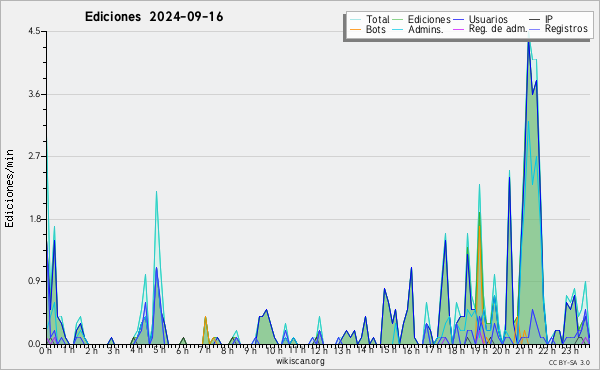Click the y-axis label '0.9'
Screen dimensions: 600x370
coord(34,282)
